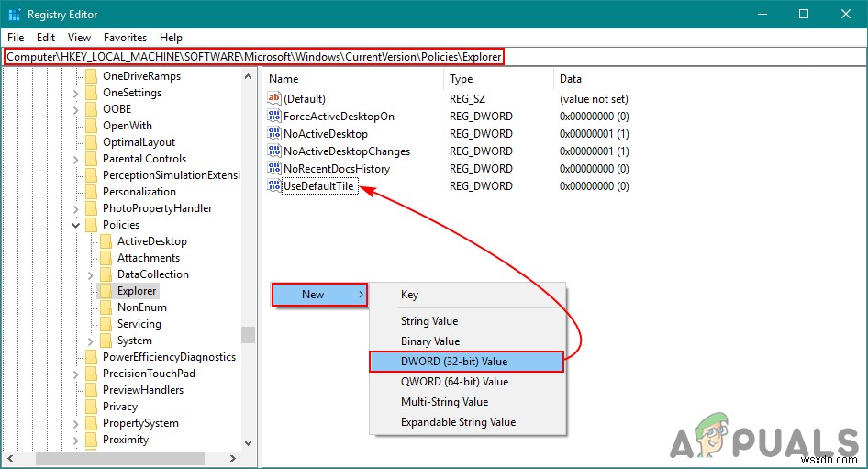Click tree pane horizontal scroll left arrow
This screenshot has height=469, width=868.
10,458
